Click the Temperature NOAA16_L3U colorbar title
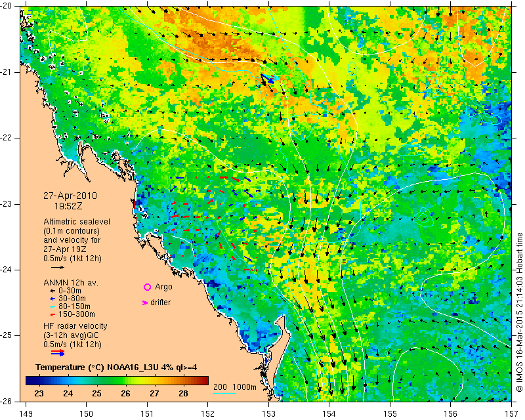 tap(116, 367)
